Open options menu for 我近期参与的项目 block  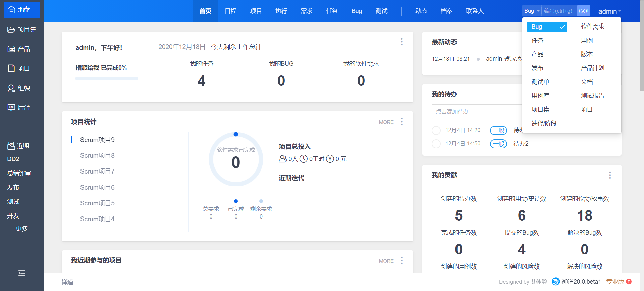pyautogui.click(x=402, y=260)
